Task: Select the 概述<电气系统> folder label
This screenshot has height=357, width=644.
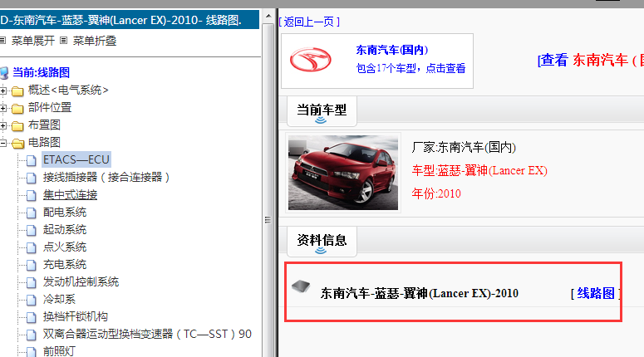Action: coord(68,90)
